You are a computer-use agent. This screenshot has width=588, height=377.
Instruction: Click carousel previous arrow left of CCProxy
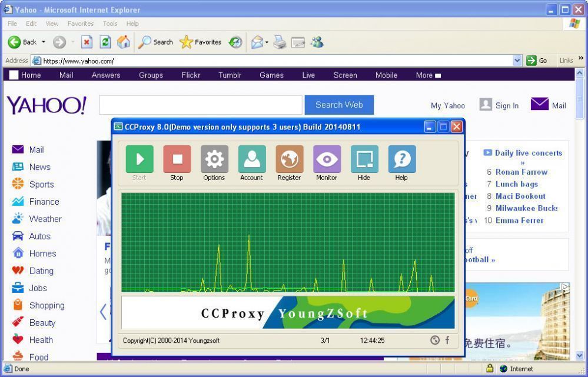coord(103,312)
